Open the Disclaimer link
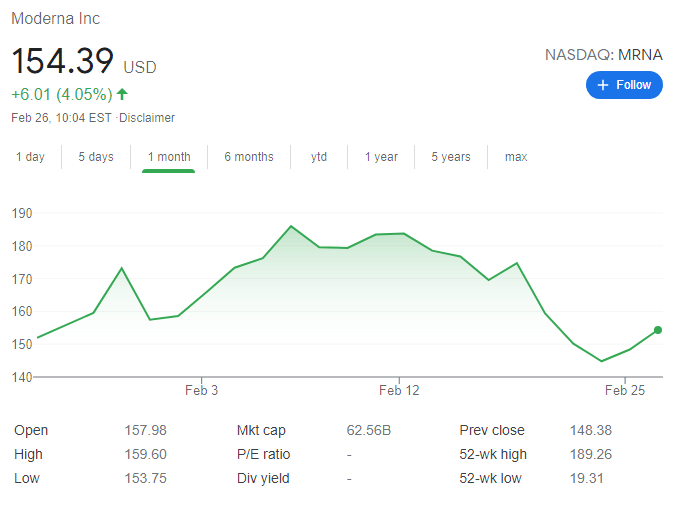This screenshot has width=697, height=525. coord(147,118)
